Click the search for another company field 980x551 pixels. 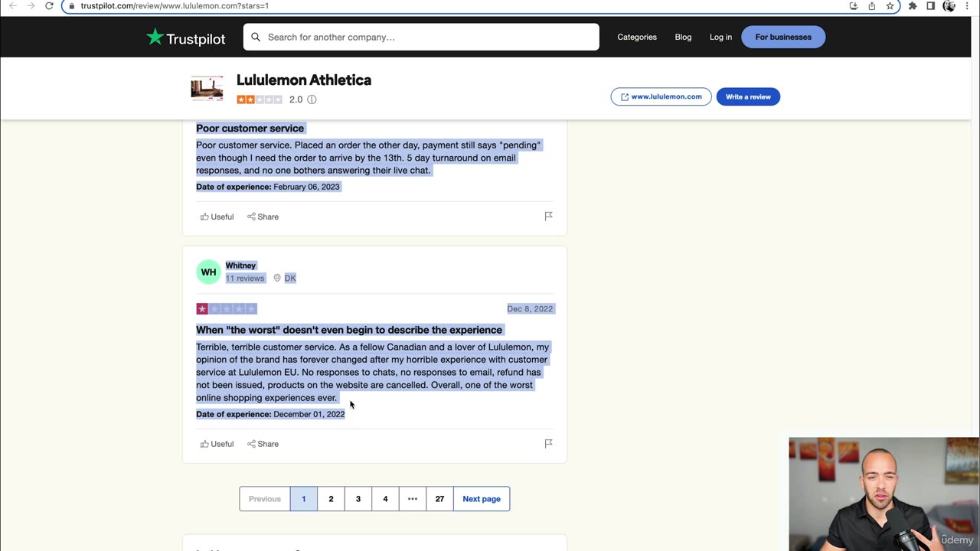coord(421,37)
